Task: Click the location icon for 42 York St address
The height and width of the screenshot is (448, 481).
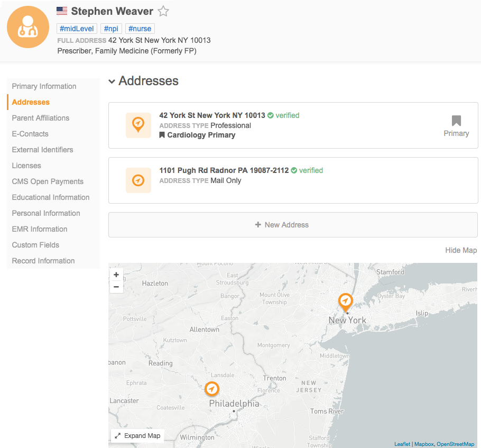Action: click(138, 125)
